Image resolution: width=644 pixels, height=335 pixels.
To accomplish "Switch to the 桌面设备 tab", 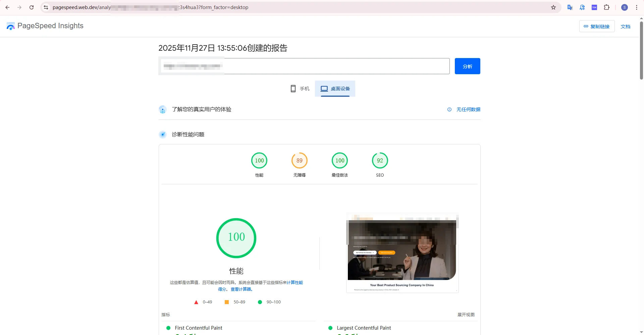I will [335, 89].
